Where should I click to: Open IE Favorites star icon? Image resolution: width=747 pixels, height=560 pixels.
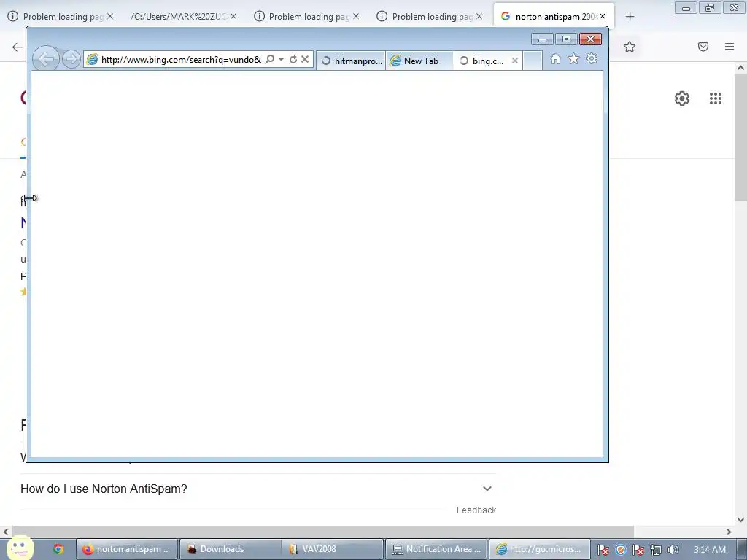pyautogui.click(x=573, y=58)
